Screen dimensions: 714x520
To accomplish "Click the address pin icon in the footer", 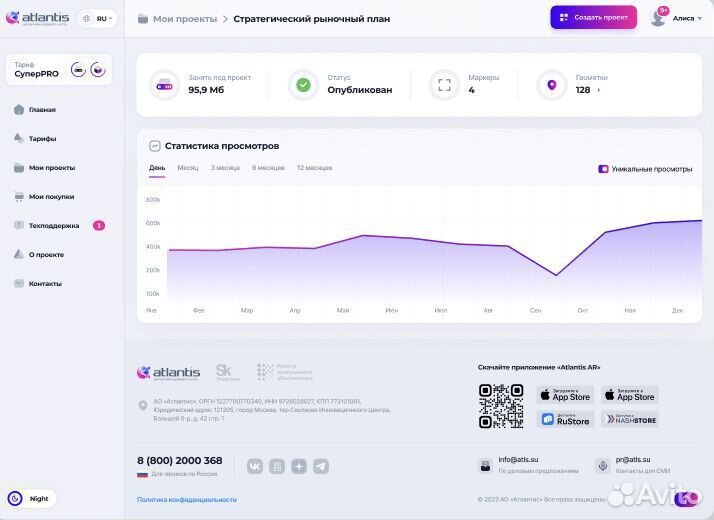I will pyautogui.click(x=143, y=405).
